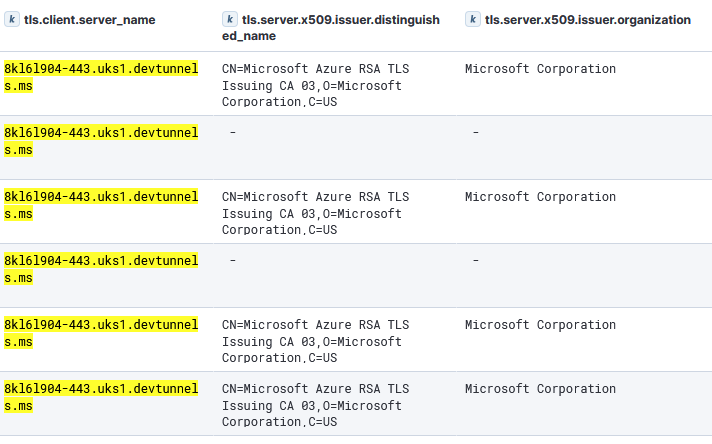Click first row's issuer distinguished name cell
Image resolution: width=712 pixels, height=444 pixels.
(x=315, y=85)
